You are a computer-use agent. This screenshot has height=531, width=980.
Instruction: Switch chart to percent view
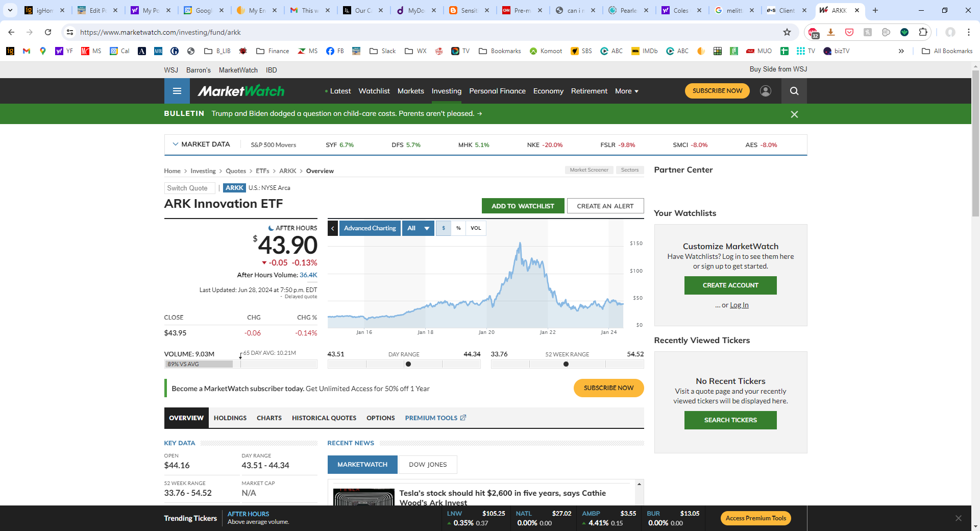(458, 228)
